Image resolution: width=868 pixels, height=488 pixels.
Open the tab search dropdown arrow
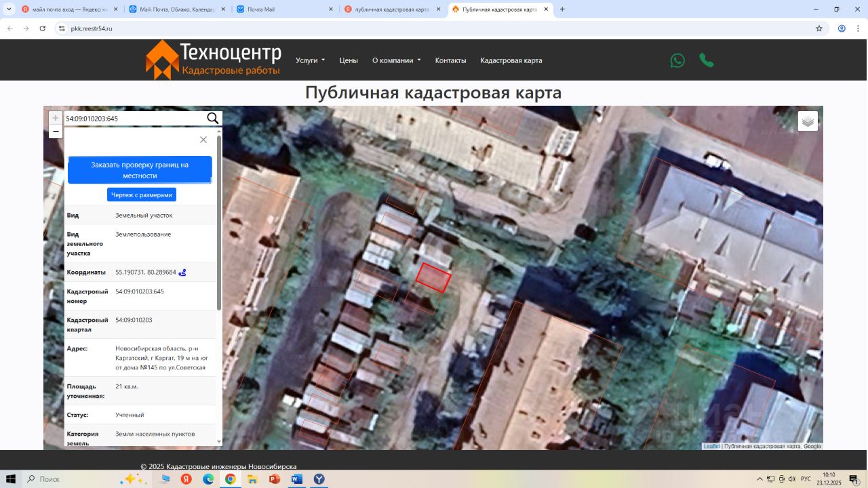pyautogui.click(x=9, y=9)
